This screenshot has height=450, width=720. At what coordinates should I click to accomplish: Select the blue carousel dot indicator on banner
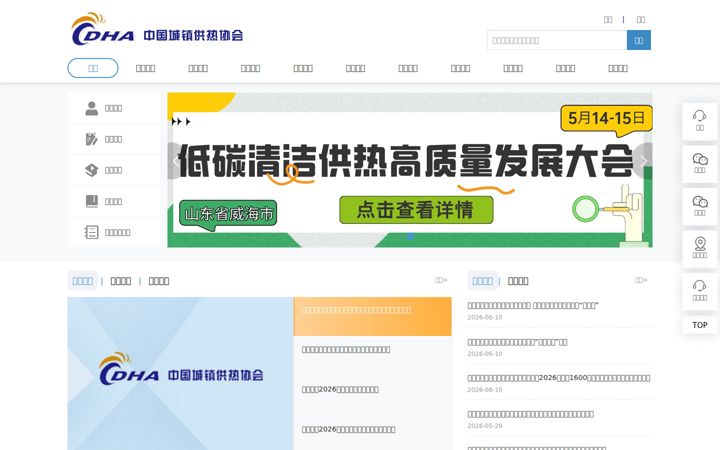[x=410, y=236]
